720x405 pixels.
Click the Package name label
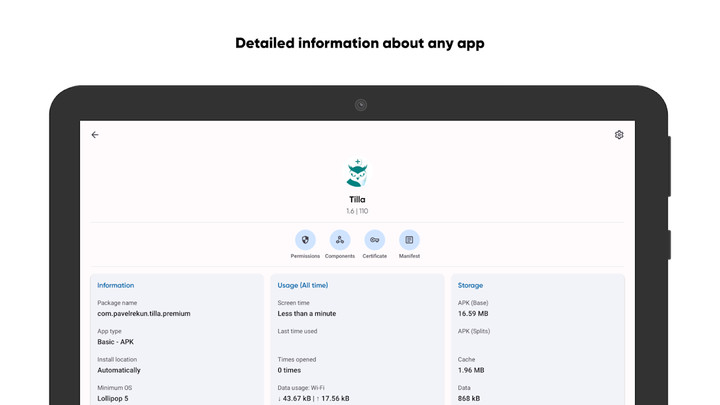(x=117, y=303)
